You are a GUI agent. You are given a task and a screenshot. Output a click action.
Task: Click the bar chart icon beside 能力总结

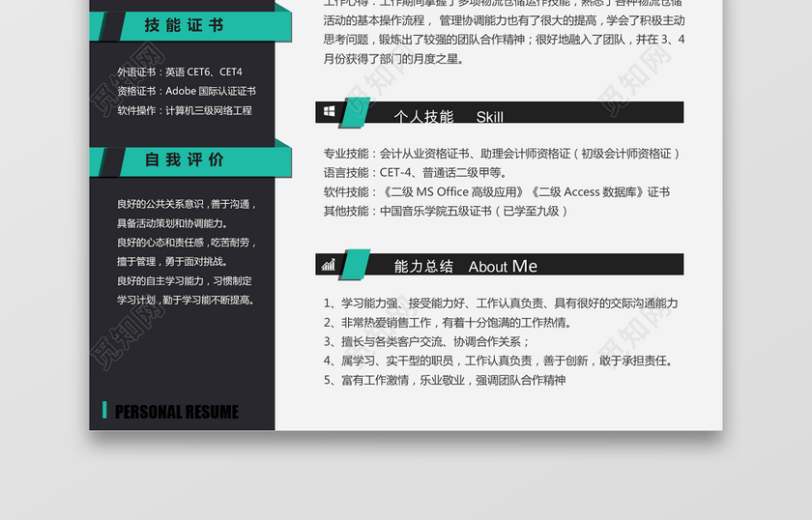(x=329, y=265)
